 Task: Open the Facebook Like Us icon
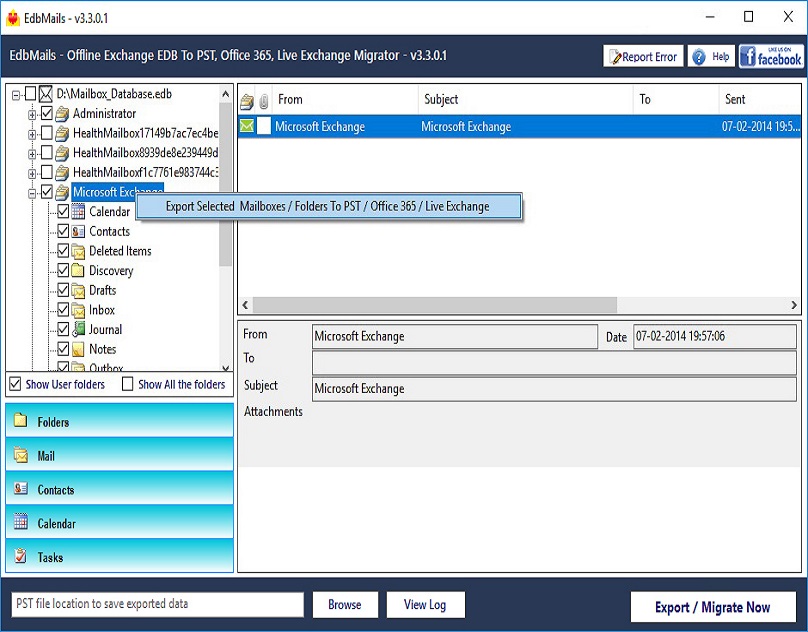coord(771,55)
